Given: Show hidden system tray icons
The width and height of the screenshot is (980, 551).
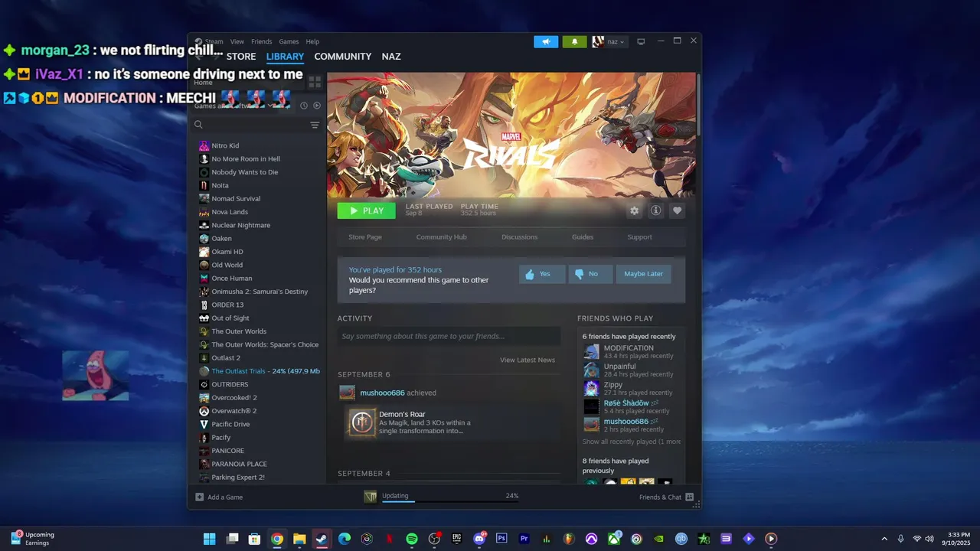Looking at the screenshot, I should pos(884,539).
